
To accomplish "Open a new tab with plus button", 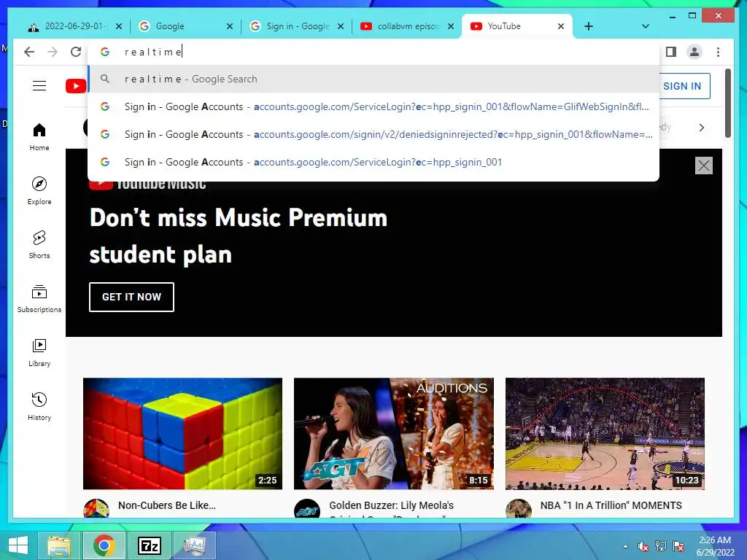I will click(x=589, y=26).
